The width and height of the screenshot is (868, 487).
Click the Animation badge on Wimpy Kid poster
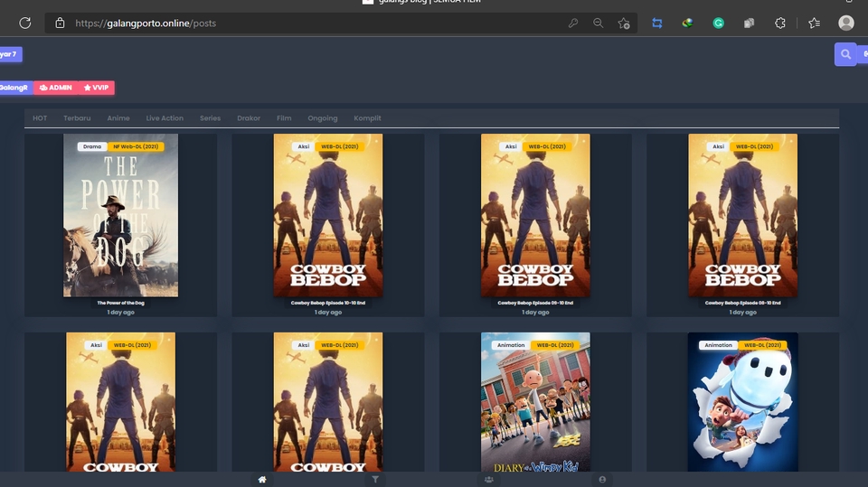pyautogui.click(x=510, y=345)
